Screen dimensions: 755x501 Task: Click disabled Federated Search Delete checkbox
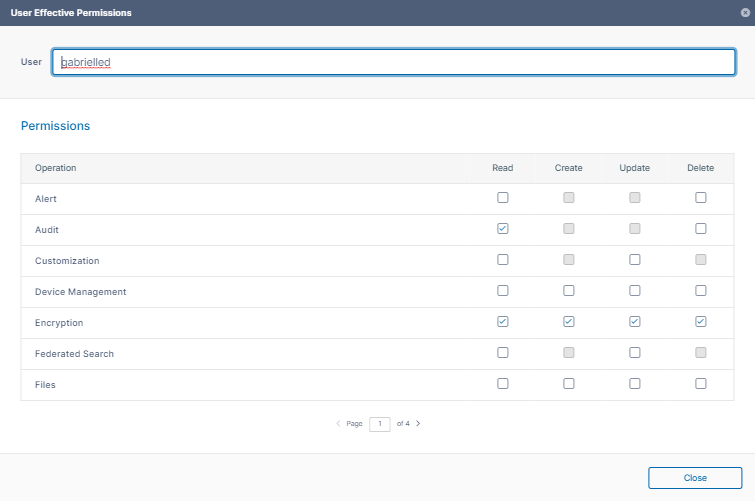point(701,353)
